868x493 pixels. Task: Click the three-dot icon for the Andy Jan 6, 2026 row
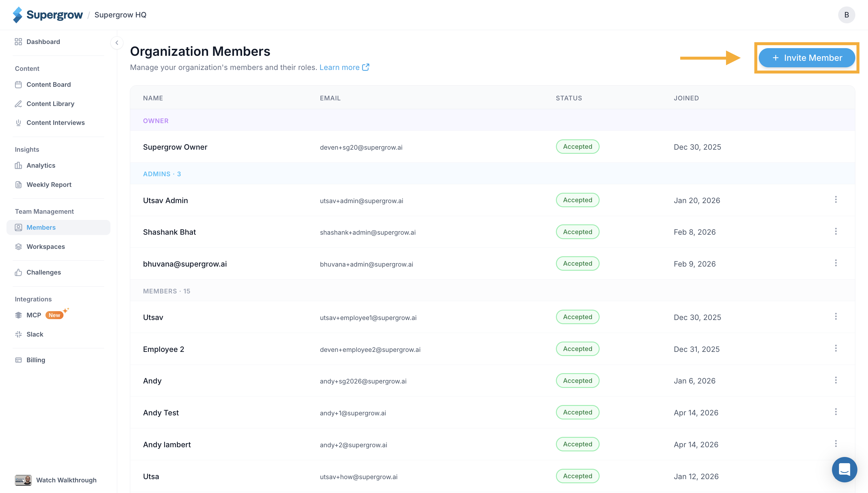pos(836,380)
